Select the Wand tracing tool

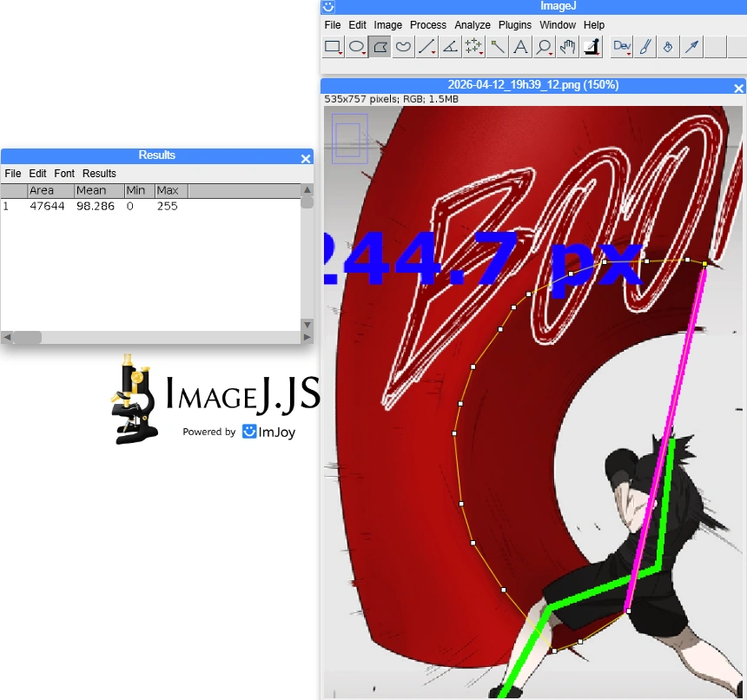click(497, 47)
